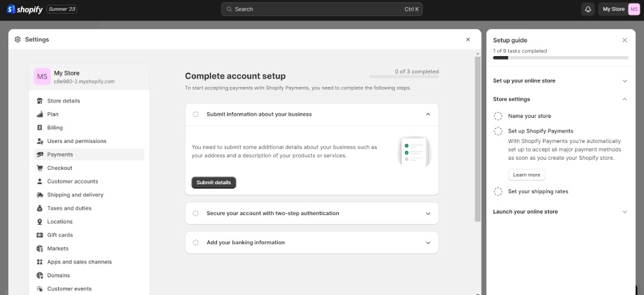Expand Launch your online store chevron
Screen dimensions: 644x295
(625, 212)
